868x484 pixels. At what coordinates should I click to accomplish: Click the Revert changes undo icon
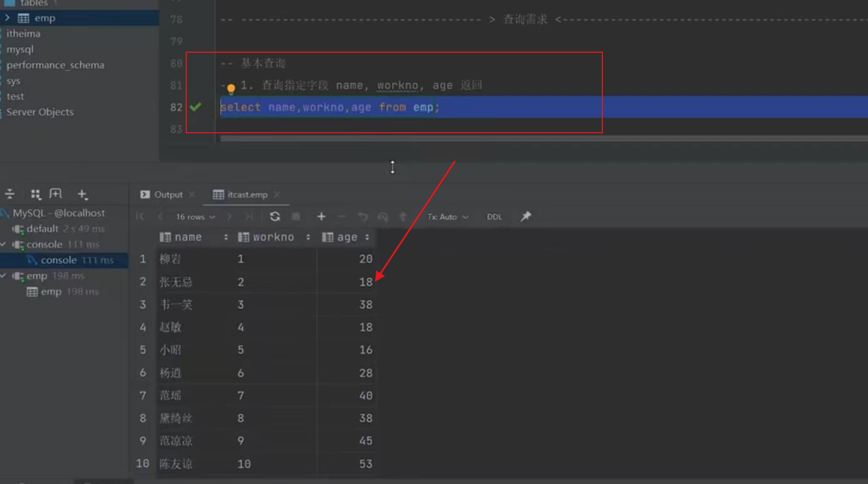(x=362, y=217)
